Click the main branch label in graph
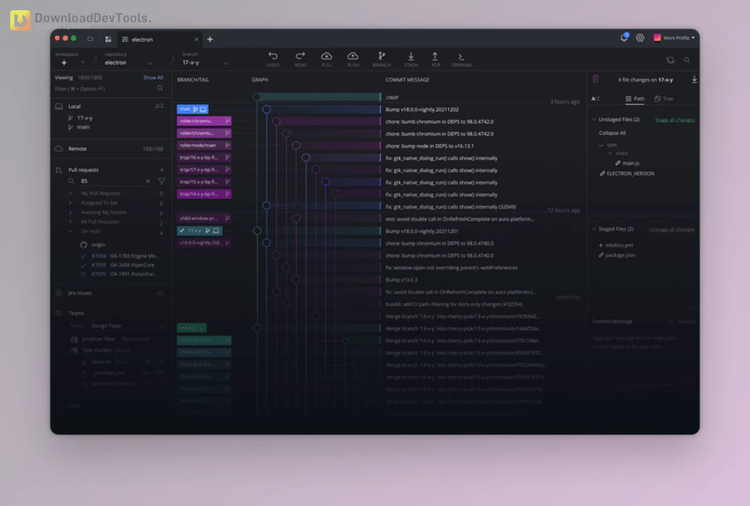 click(x=193, y=109)
